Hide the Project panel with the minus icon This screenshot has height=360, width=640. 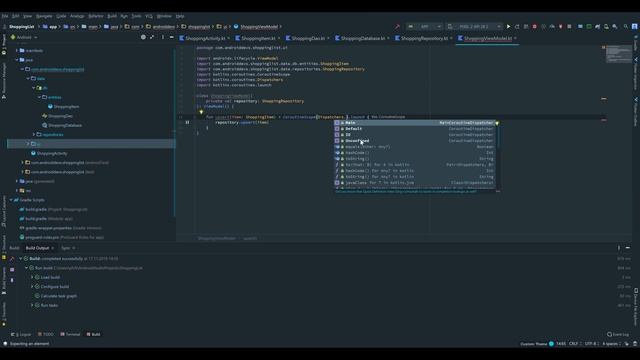(x=171, y=37)
